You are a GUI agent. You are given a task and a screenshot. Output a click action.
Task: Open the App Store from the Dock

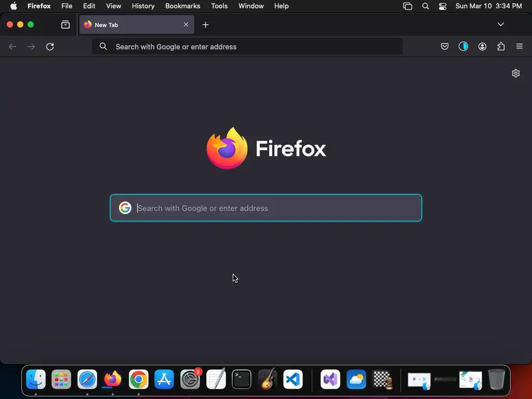point(164,379)
